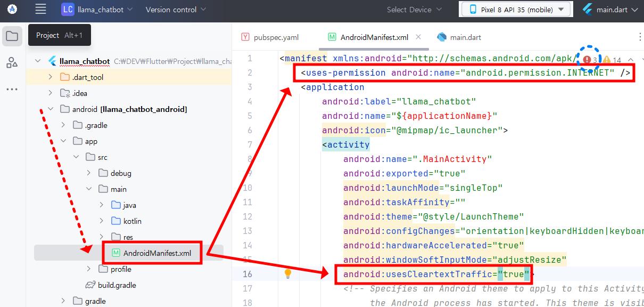Open the Pixel 8 API 35 device selector
This screenshot has height=307, width=644.
pos(516,10)
